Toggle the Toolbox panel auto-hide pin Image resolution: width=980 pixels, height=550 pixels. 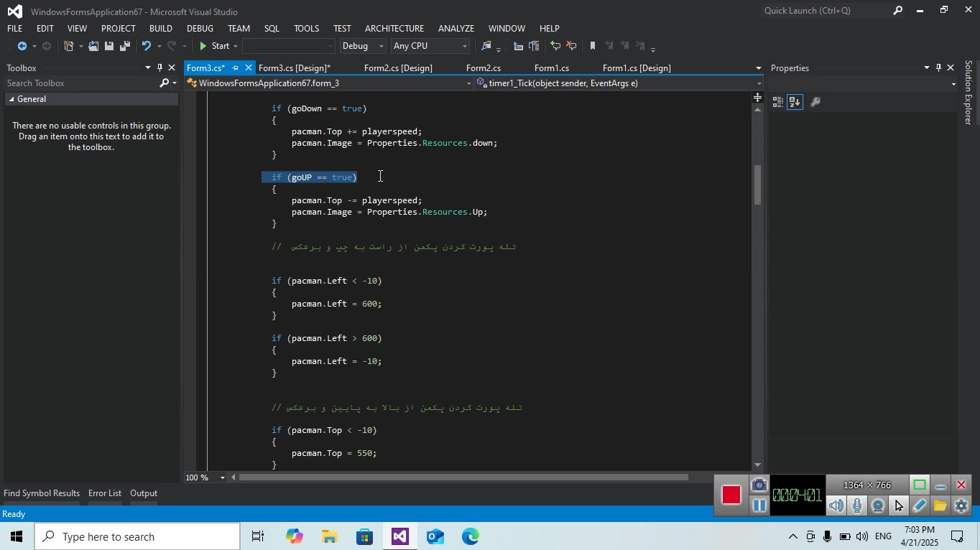[x=160, y=67]
